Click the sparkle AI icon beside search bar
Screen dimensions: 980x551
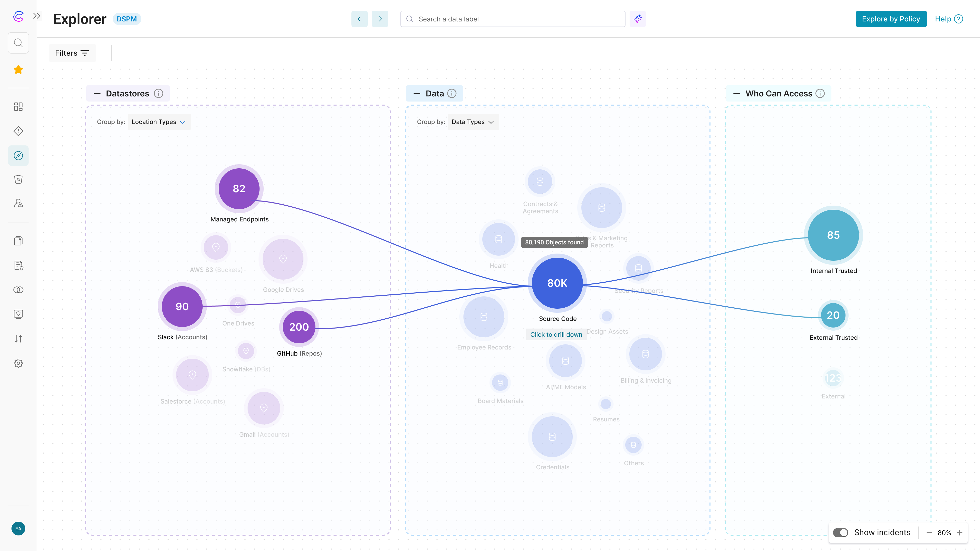click(638, 19)
